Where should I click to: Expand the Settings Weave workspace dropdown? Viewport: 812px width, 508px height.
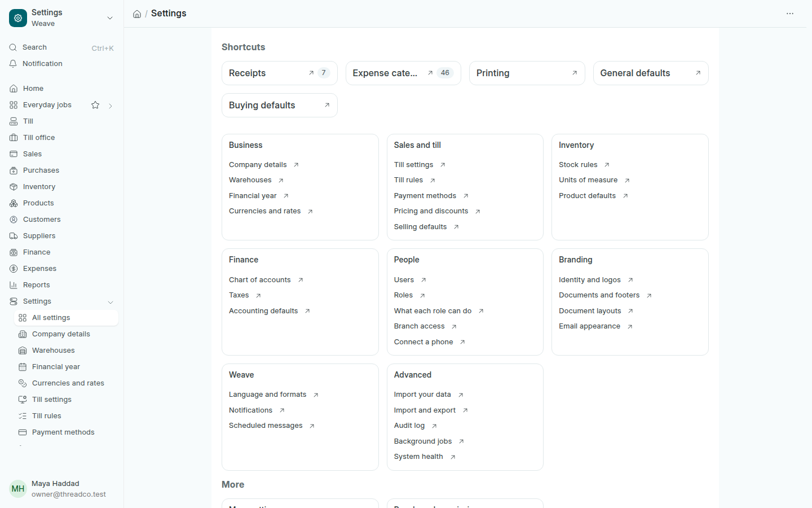coord(110,18)
